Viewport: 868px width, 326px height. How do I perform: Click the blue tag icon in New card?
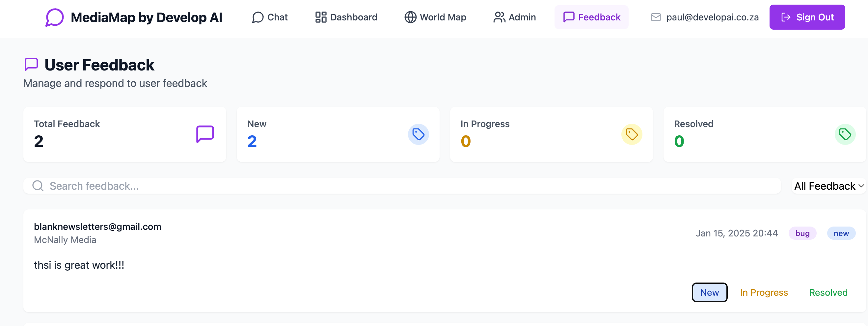click(418, 134)
